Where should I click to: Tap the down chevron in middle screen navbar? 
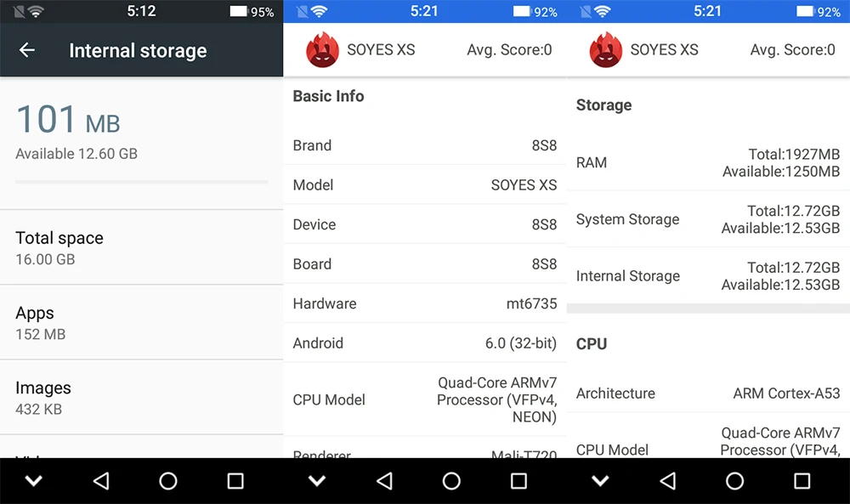[317, 481]
